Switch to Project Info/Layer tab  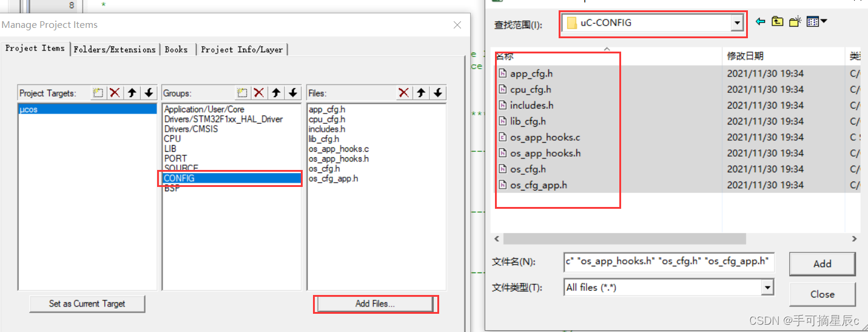(x=242, y=50)
